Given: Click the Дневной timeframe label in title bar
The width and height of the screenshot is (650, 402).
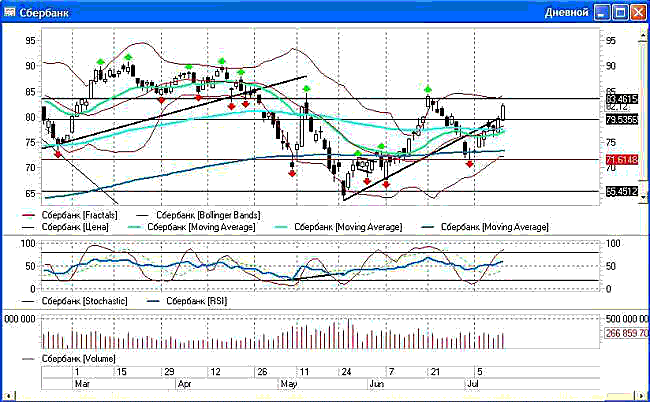Looking at the screenshot, I should (566, 12).
